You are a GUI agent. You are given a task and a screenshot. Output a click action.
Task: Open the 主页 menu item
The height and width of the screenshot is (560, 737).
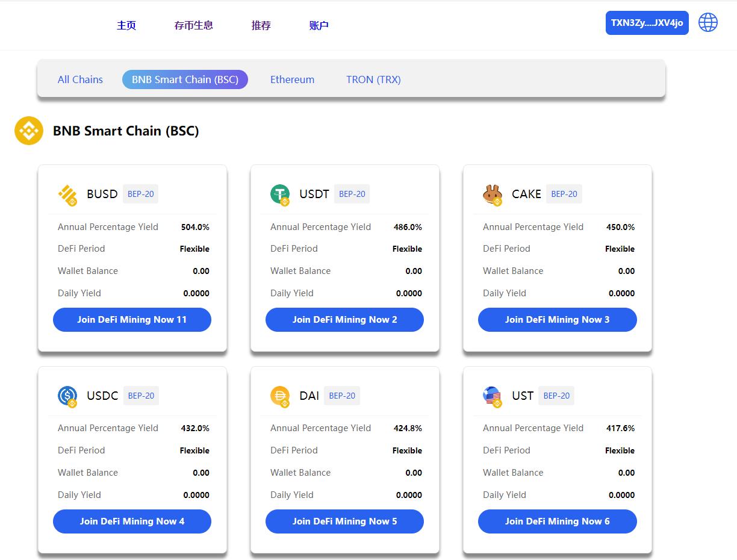(126, 25)
